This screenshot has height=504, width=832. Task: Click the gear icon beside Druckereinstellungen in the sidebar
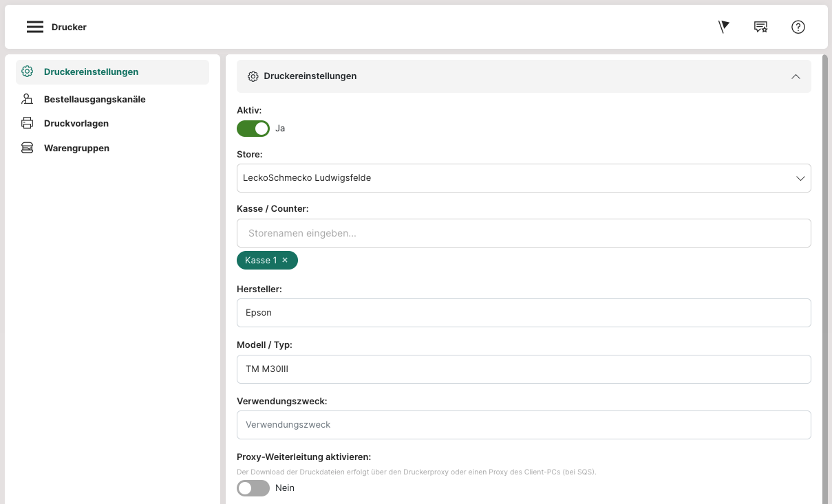28,72
